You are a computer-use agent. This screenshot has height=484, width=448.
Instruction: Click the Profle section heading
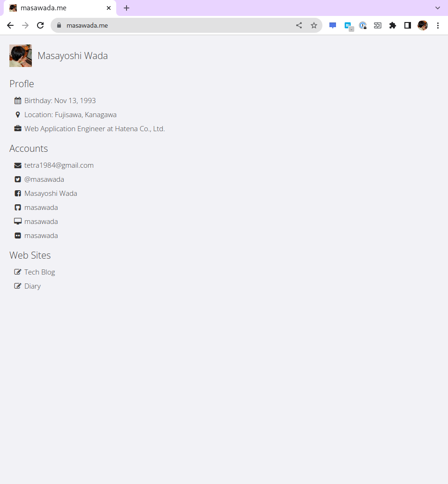coord(22,84)
